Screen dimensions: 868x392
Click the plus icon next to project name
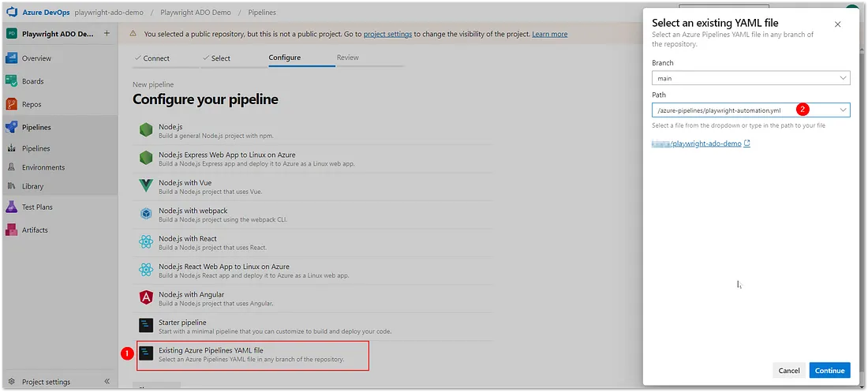(107, 33)
